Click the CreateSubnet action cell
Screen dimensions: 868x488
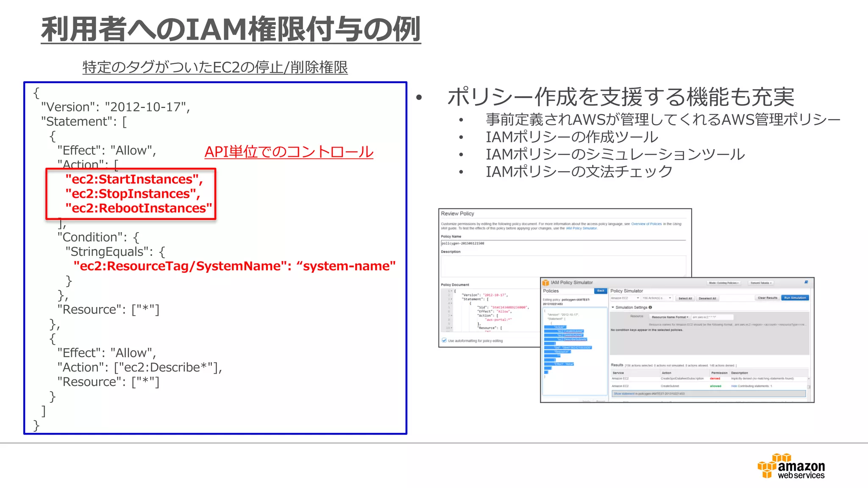(x=670, y=386)
